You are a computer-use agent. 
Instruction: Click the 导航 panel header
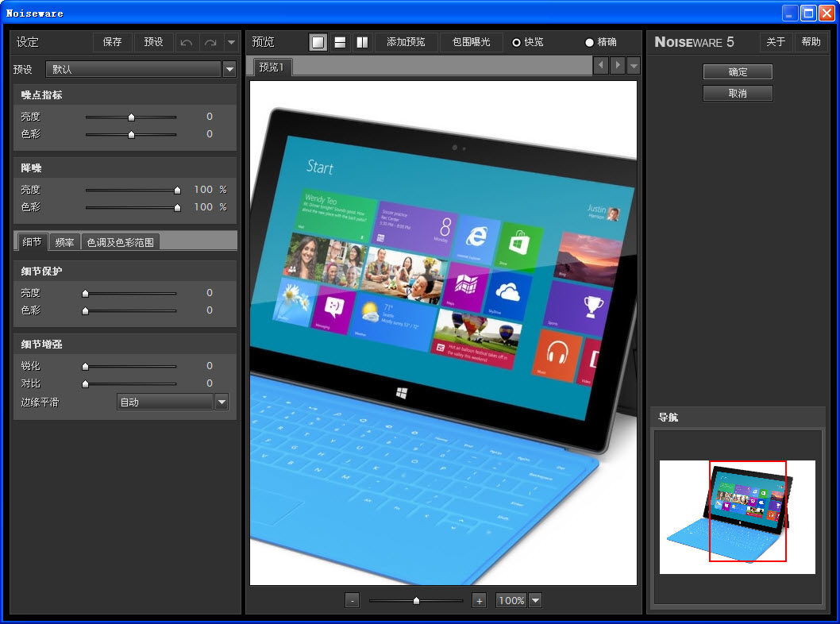[x=737, y=418]
